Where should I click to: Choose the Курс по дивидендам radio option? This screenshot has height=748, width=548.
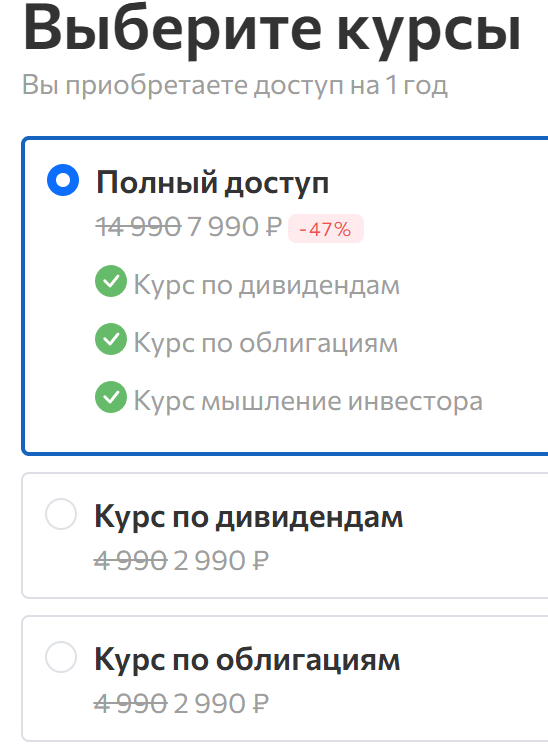[61, 514]
